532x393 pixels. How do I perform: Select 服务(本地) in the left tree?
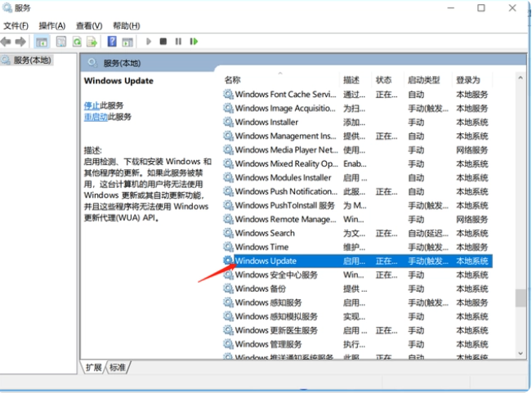point(32,60)
